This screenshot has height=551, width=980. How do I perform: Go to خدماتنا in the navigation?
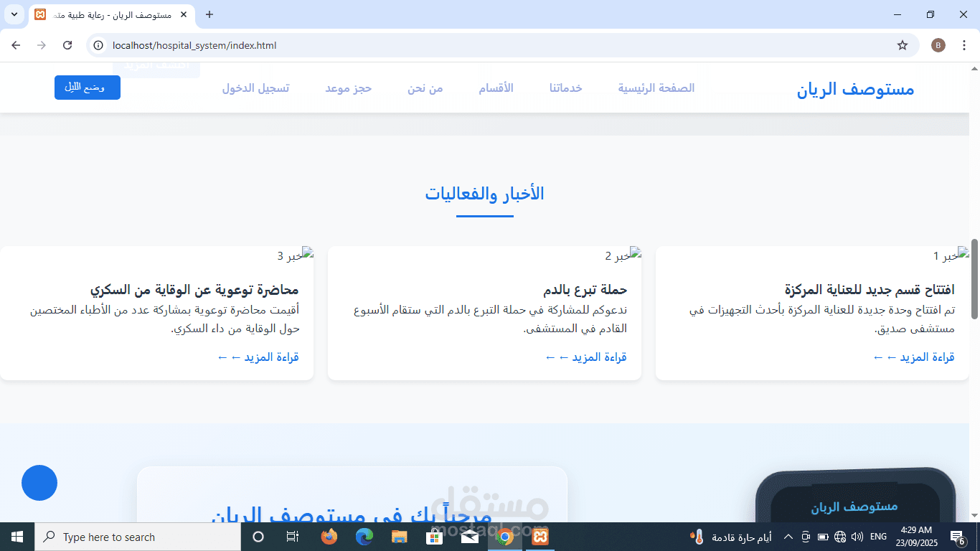(566, 88)
